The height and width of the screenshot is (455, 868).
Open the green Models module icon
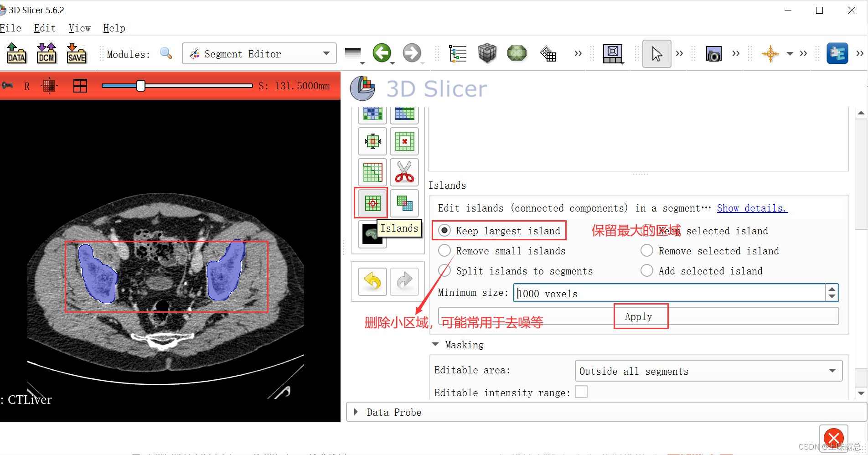[517, 53]
